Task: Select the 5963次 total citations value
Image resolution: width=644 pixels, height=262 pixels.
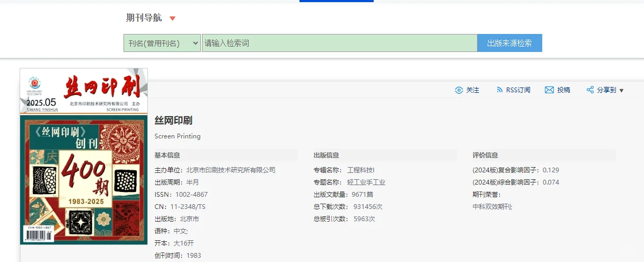Action: [x=364, y=219]
